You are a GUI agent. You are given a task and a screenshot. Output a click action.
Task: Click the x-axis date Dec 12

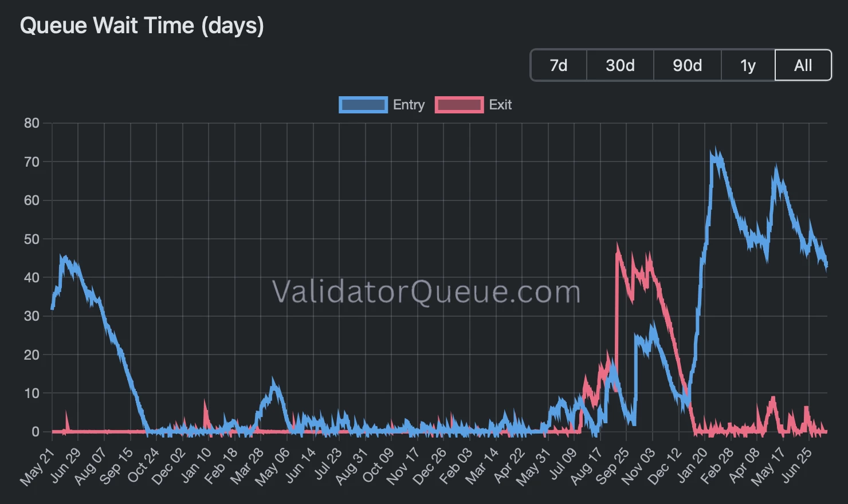coord(664,467)
